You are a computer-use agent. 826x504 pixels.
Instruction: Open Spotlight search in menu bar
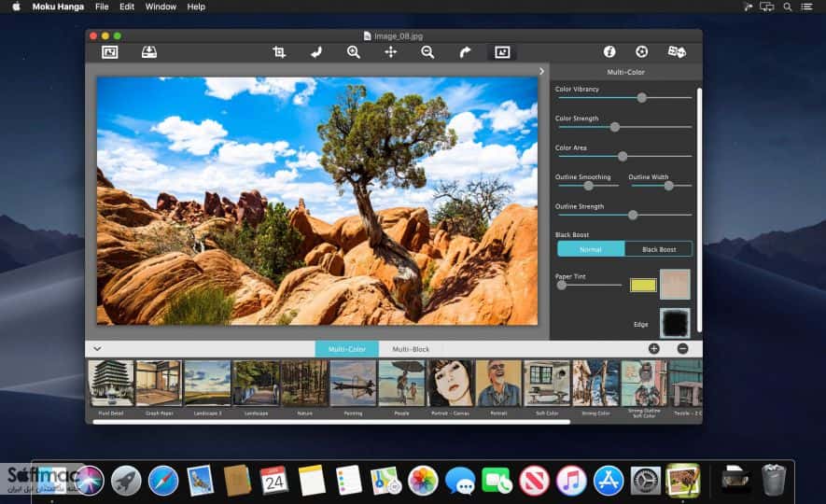(x=788, y=7)
